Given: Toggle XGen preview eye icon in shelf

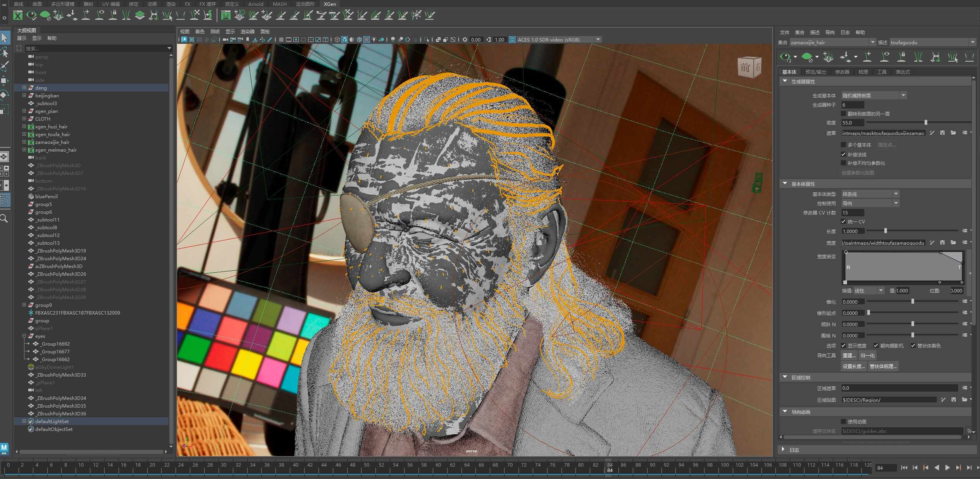Looking at the screenshot, I should click(31, 16).
